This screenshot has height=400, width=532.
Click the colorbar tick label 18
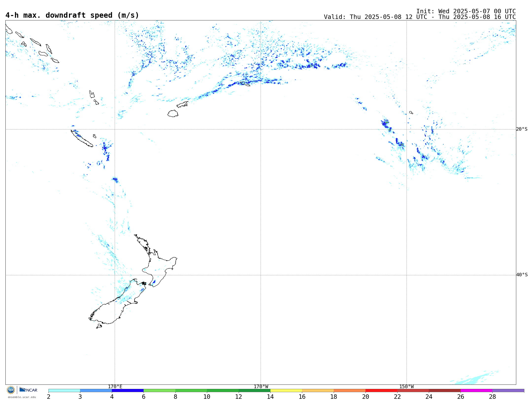334,397
